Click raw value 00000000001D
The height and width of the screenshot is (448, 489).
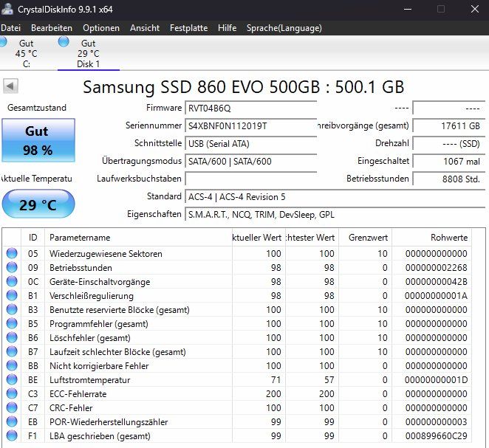(x=436, y=380)
